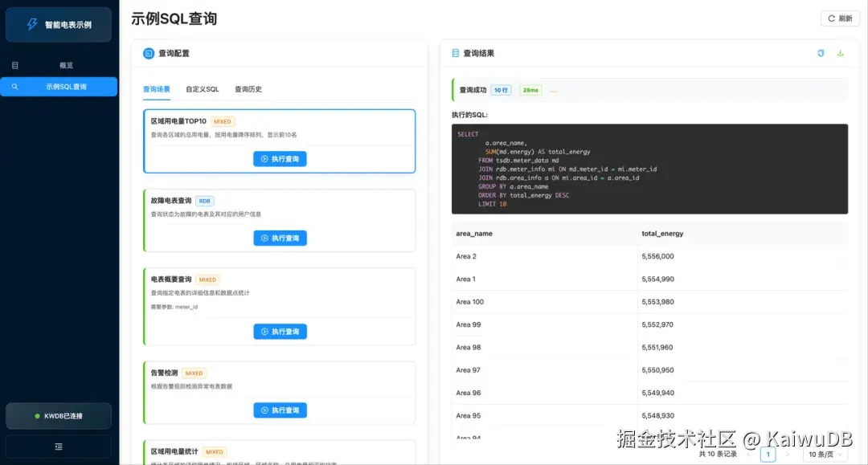868x465 pixels.
Task: Click the value 5,552,970
Action: 657,324
